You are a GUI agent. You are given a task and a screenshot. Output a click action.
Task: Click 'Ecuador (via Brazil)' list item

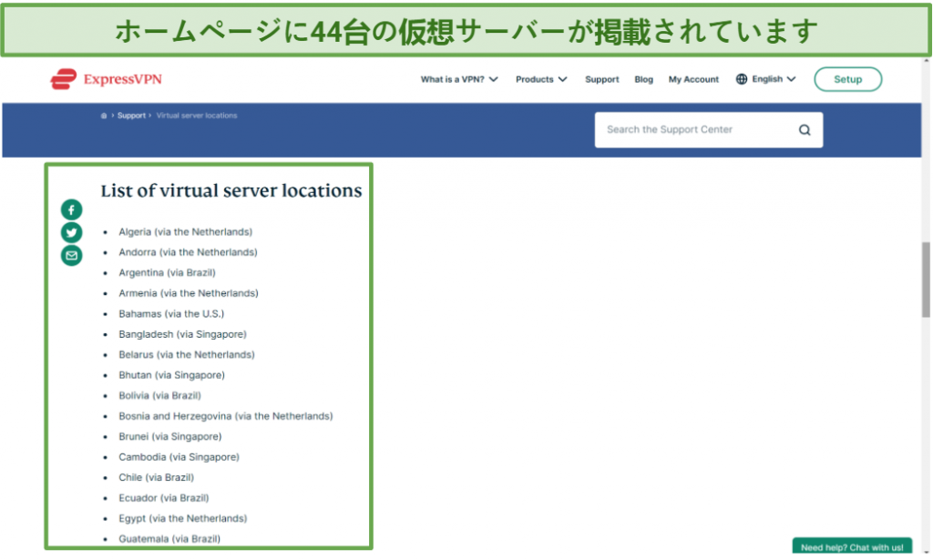click(164, 498)
